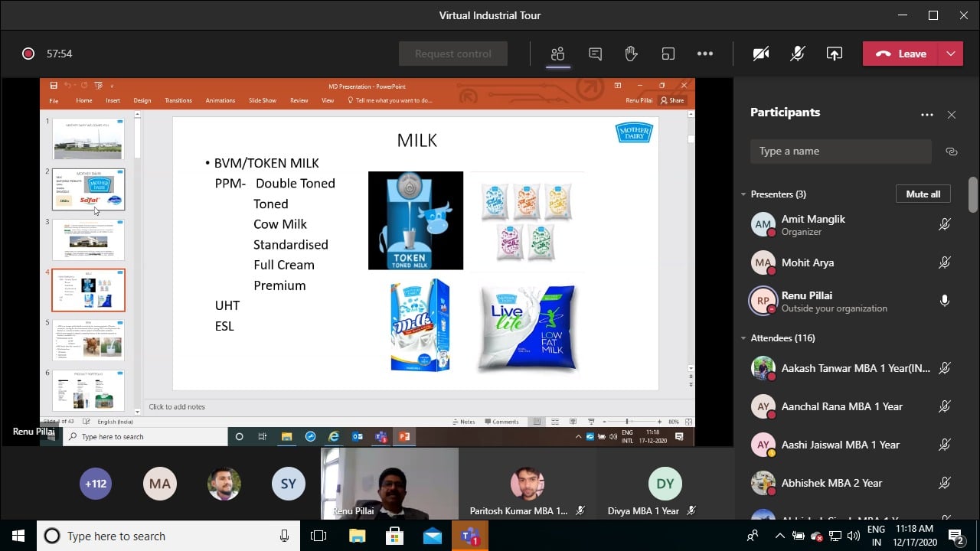
Task: Open the conversation chat icon
Action: (x=595, y=54)
